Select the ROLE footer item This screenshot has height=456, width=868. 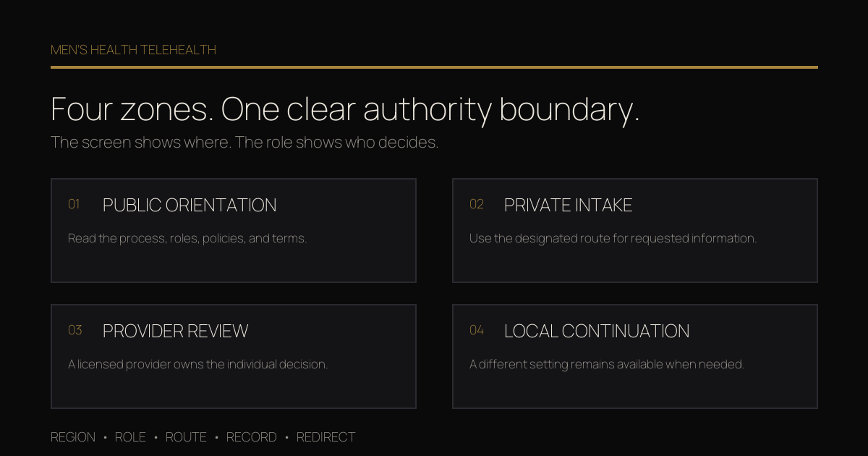130,437
